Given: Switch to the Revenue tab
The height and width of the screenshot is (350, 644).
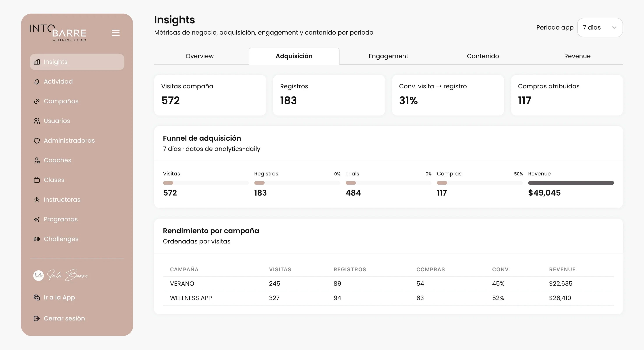Looking at the screenshot, I should pyautogui.click(x=577, y=56).
